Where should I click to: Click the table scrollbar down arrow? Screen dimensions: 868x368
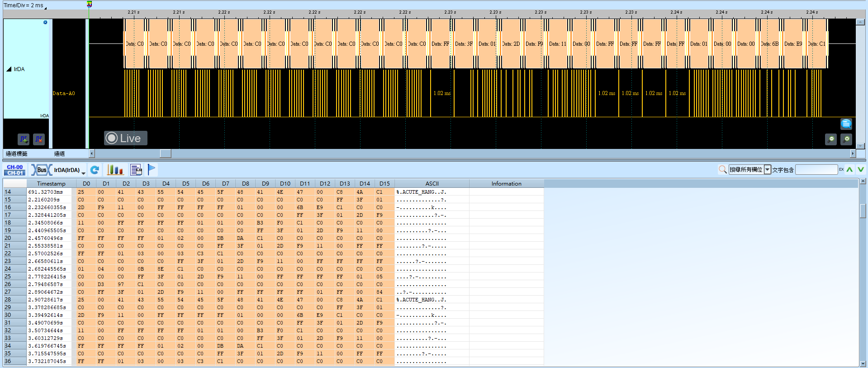(x=863, y=363)
